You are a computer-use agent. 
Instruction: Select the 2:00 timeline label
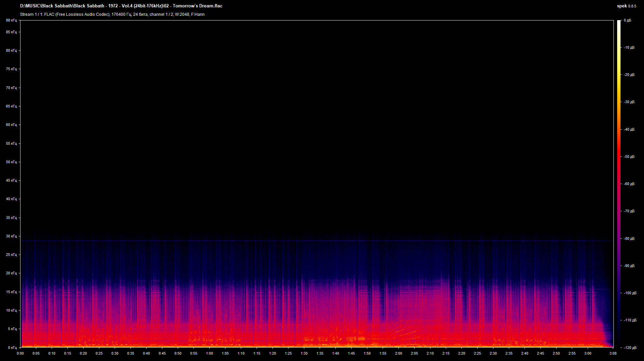[x=398, y=353]
